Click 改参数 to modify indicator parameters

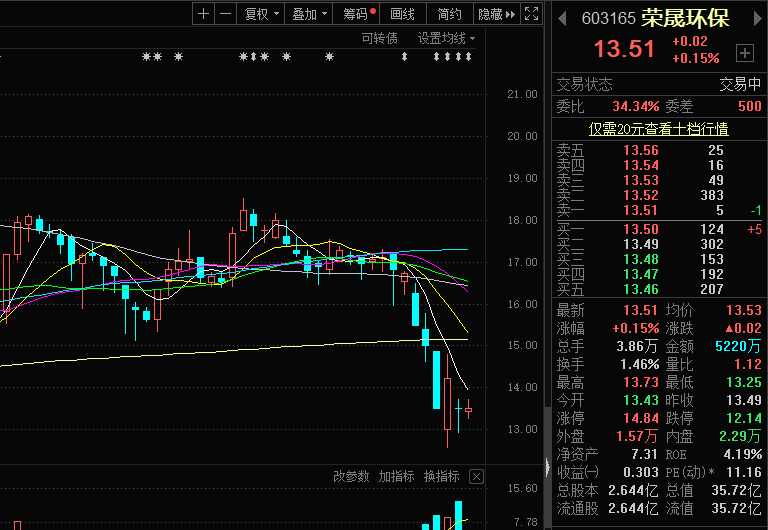pyautogui.click(x=351, y=476)
